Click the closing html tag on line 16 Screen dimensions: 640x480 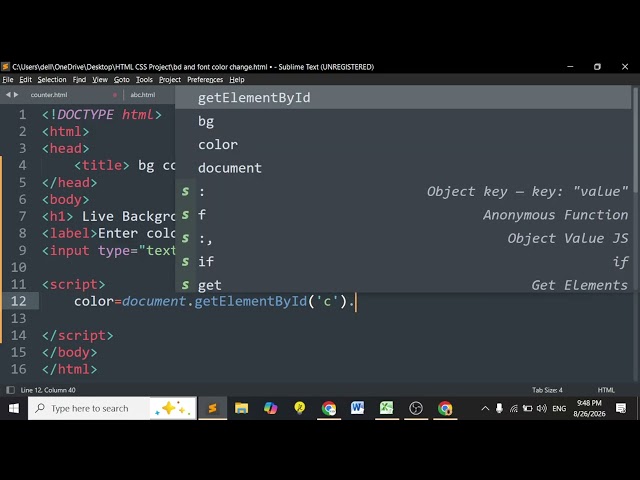tap(70, 369)
